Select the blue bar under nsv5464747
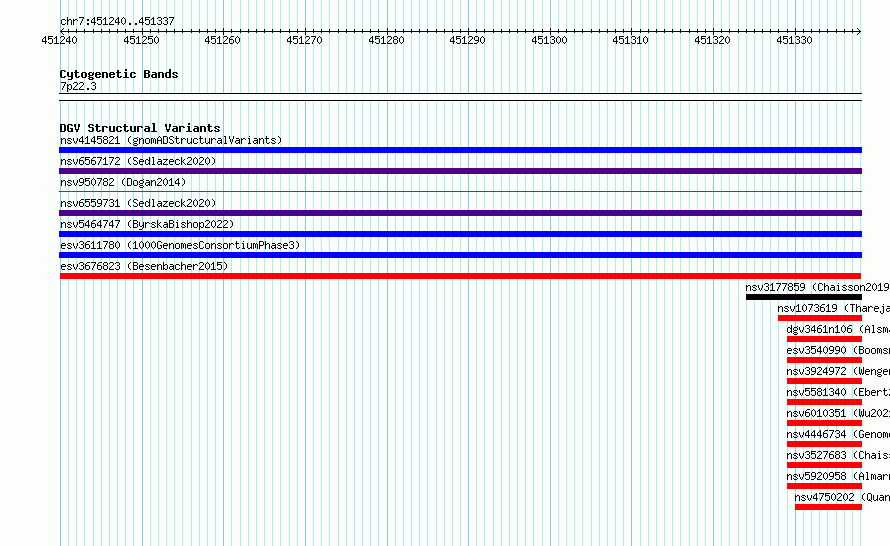This screenshot has height=546, width=890. [460, 234]
